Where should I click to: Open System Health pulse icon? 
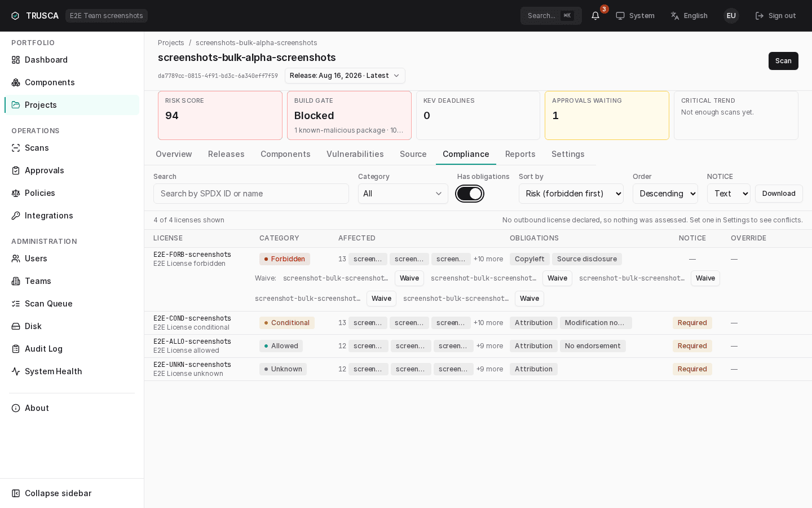click(16, 371)
